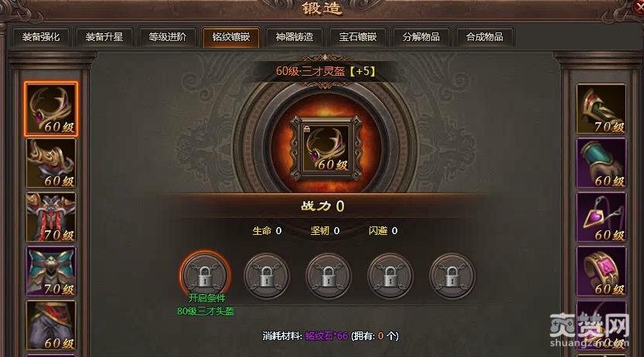The image size is (644, 357).
Task: Select the 70级 weapon blade icon on the right
Action: 601,109
